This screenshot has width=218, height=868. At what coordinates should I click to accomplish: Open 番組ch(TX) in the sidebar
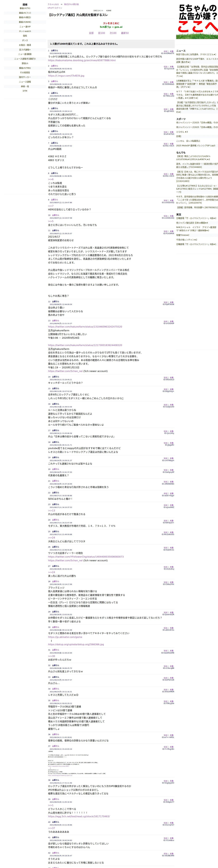point(25,8)
